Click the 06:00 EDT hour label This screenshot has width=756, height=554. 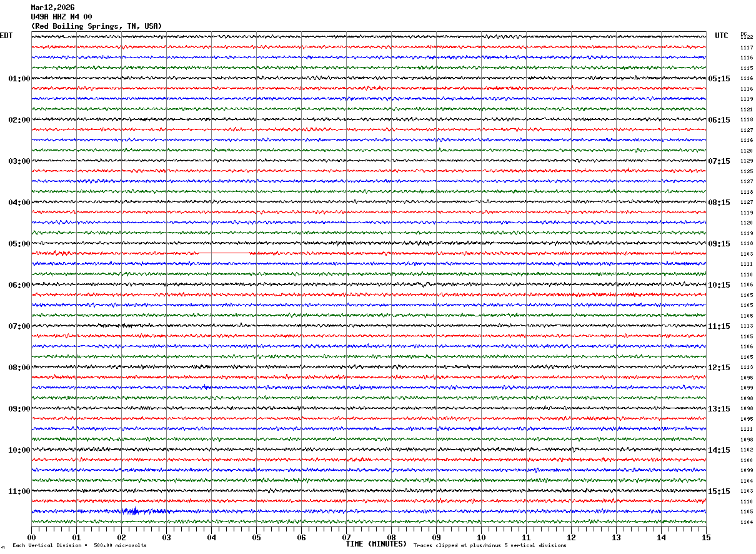click(19, 285)
